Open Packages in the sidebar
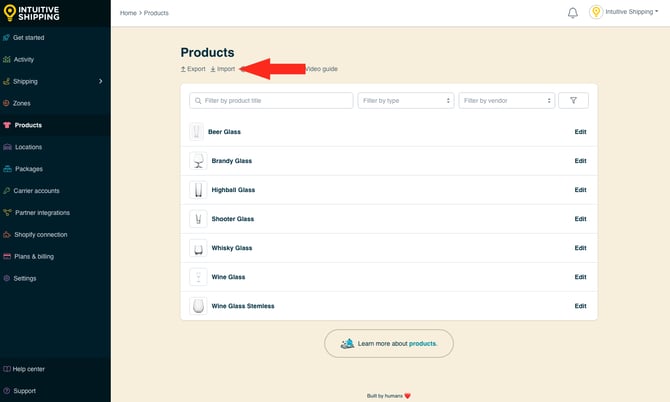Image resolution: width=670 pixels, height=402 pixels. pos(29,169)
